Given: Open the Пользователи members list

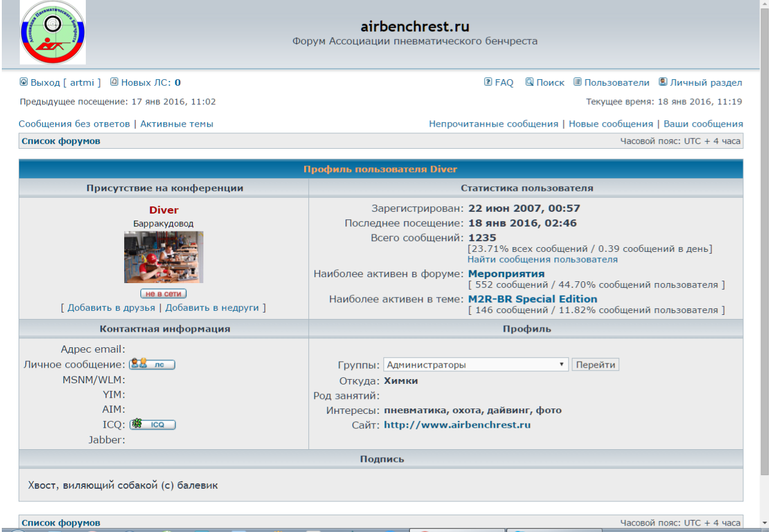Looking at the screenshot, I should [x=616, y=83].
